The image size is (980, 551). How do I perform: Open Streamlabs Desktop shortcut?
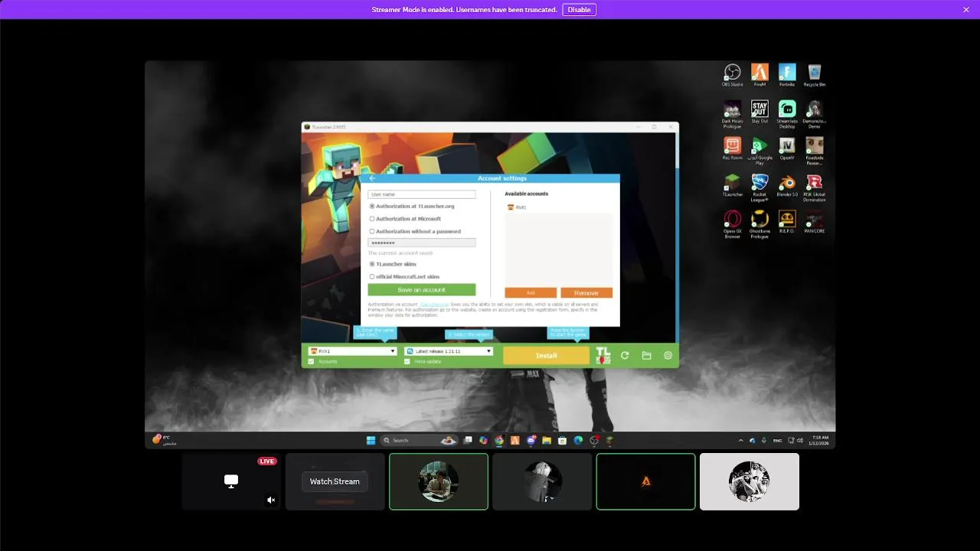(x=787, y=114)
